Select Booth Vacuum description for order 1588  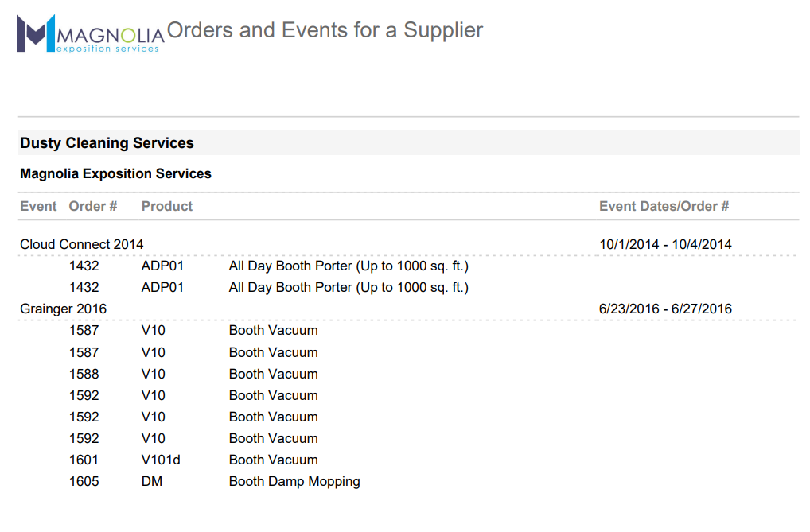coord(273,374)
